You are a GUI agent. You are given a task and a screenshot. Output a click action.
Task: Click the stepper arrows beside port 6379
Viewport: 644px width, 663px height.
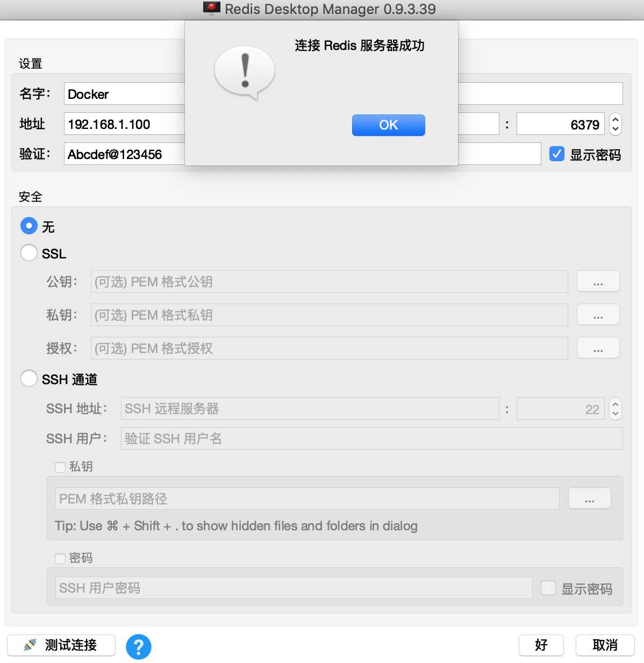pos(616,124)
